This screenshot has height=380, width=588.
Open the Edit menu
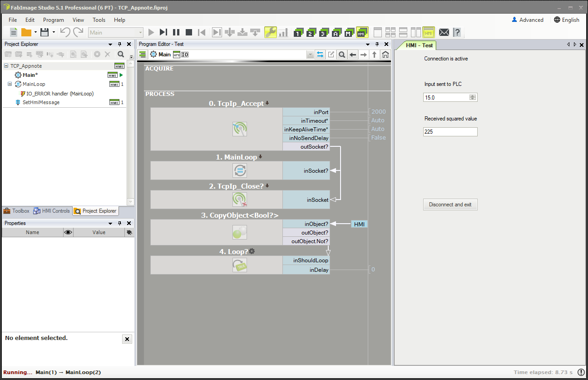click(30, 20)
